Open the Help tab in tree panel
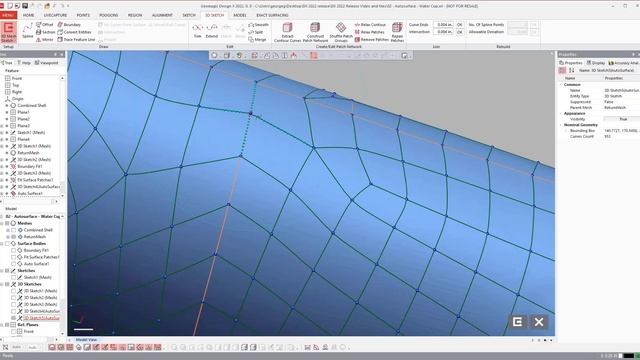The image size is (640, 360). 24,63
